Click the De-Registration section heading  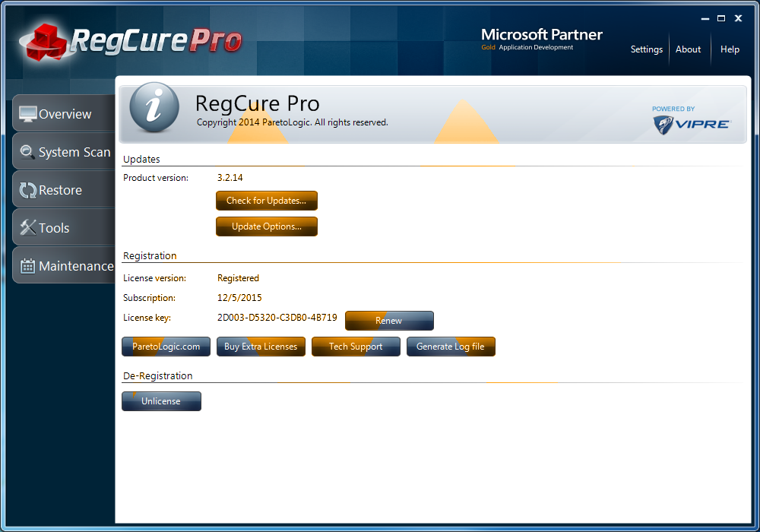(157, 375)
